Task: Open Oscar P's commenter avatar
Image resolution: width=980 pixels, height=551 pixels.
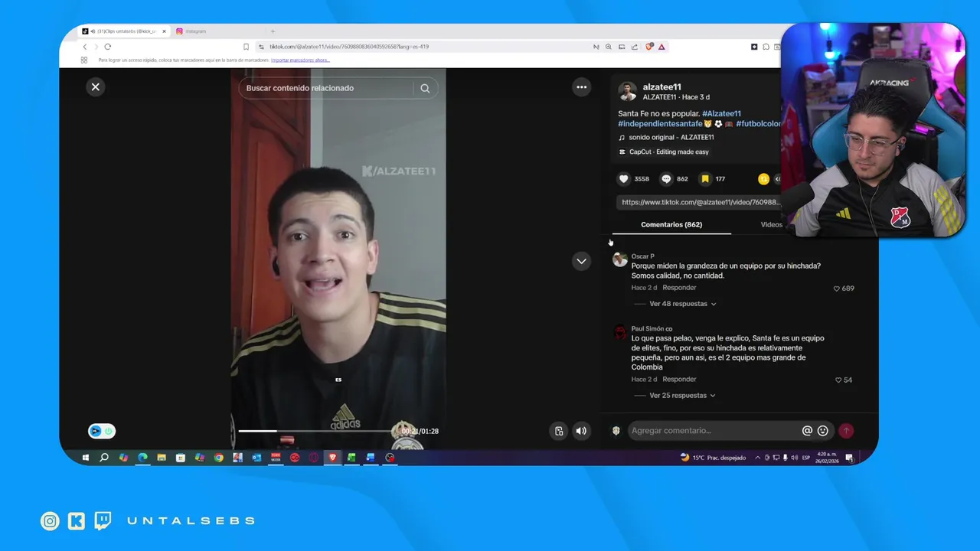Action: pos(620,259)
